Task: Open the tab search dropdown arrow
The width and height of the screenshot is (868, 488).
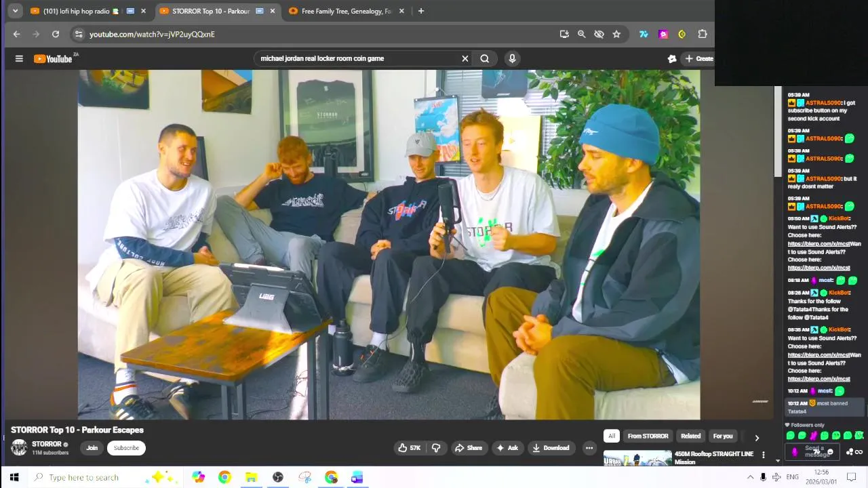Action: point(15,11)
